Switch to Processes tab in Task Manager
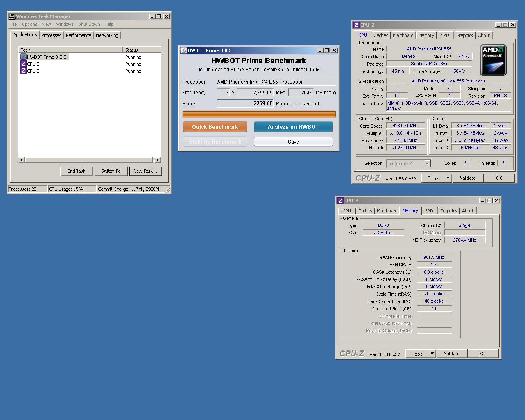Screen dimensions: 525x420 (51, 35)
